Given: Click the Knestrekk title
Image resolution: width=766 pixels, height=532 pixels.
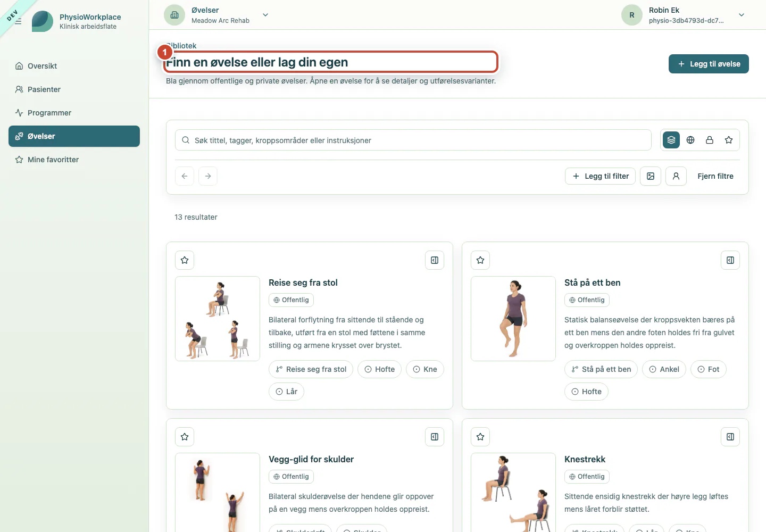Looking at the screenshot, I should point(585,459).
